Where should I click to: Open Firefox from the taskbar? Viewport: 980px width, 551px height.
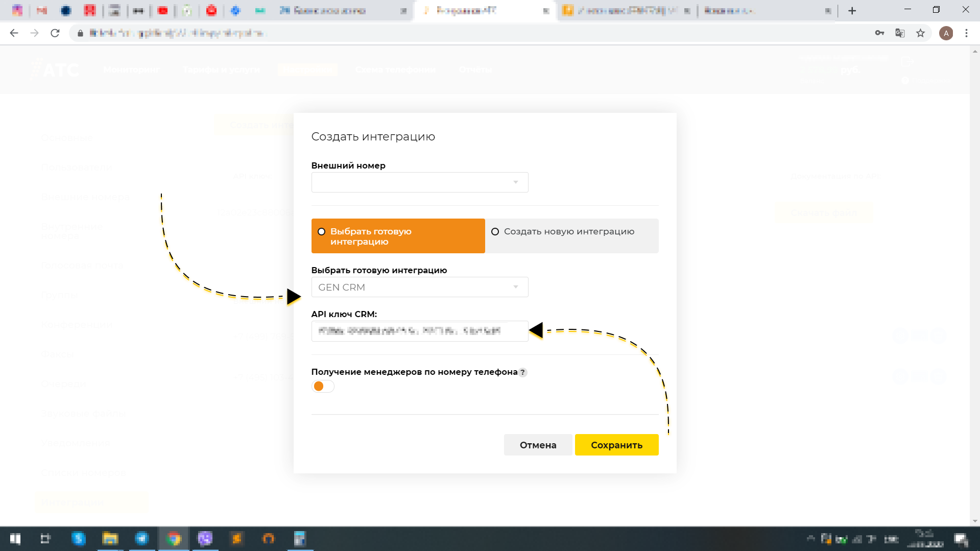tap(269, 539)
